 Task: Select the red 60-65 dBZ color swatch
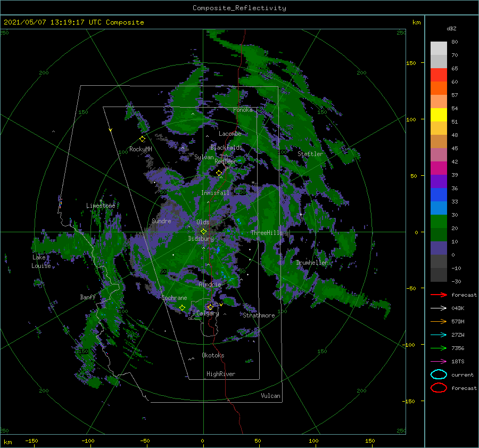(x=439, y=75)
